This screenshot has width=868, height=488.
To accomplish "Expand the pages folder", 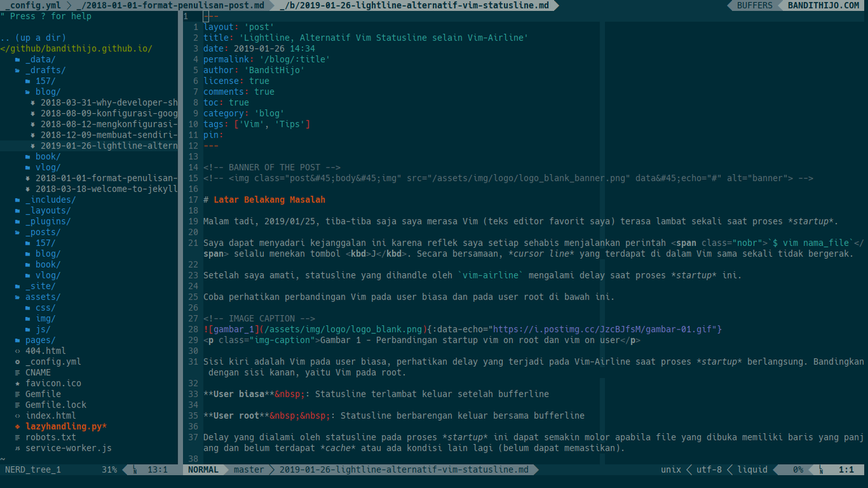I will (39, 340).
